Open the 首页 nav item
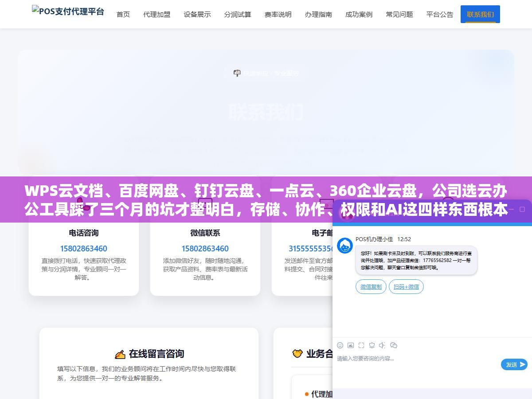 tap(123, 14)
